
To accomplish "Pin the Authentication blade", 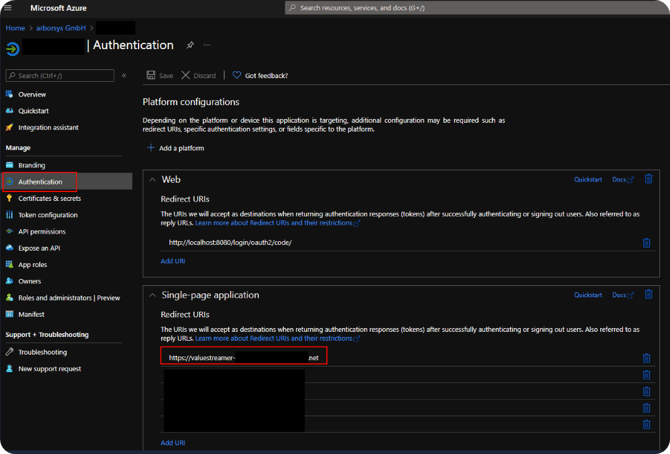I will (x=190, y=45).
